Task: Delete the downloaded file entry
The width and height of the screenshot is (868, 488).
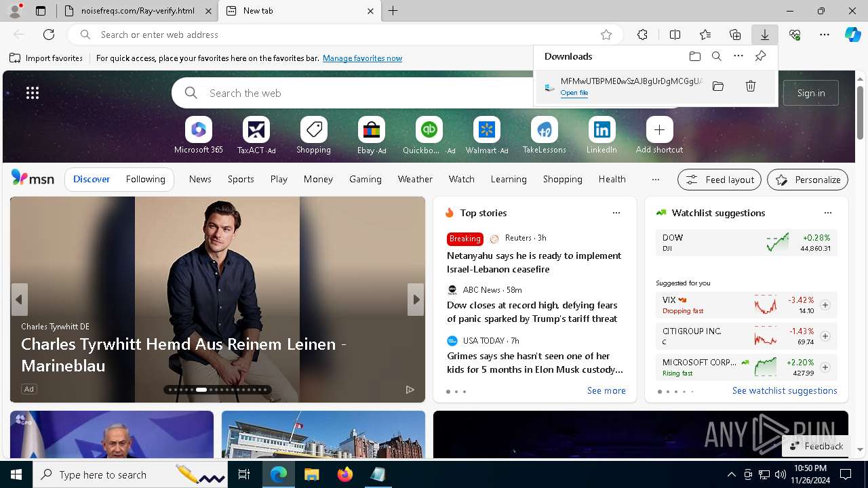Action: click(x=751, y=86)
